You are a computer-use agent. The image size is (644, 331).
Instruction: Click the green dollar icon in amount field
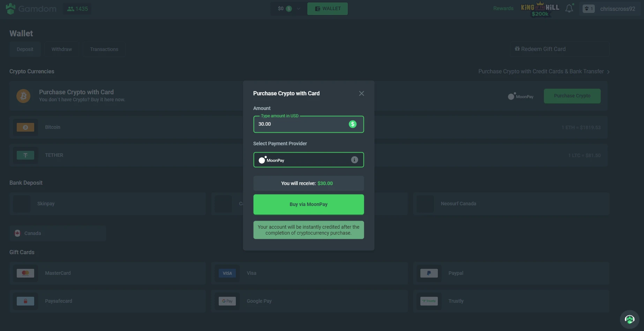point(353,124)
